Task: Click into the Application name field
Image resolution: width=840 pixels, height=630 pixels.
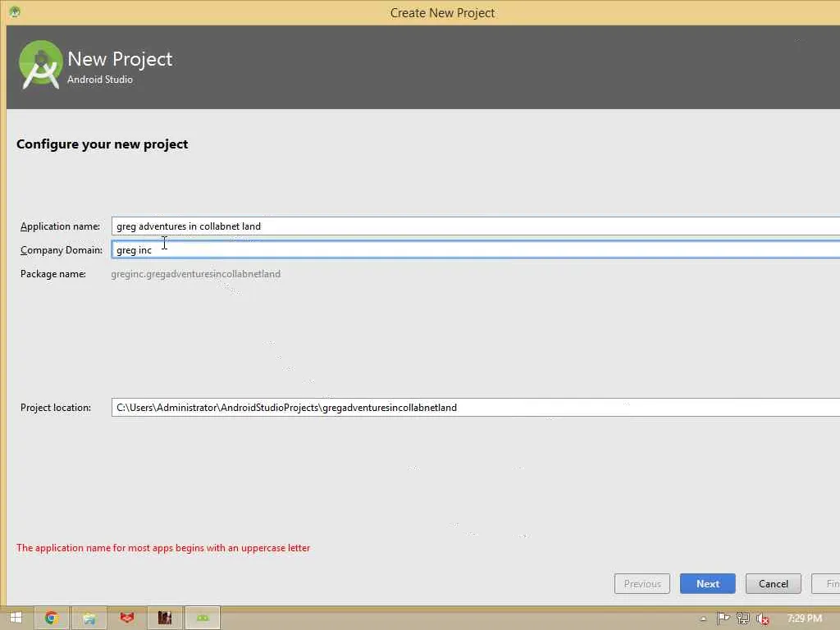Action: [476, 226]
